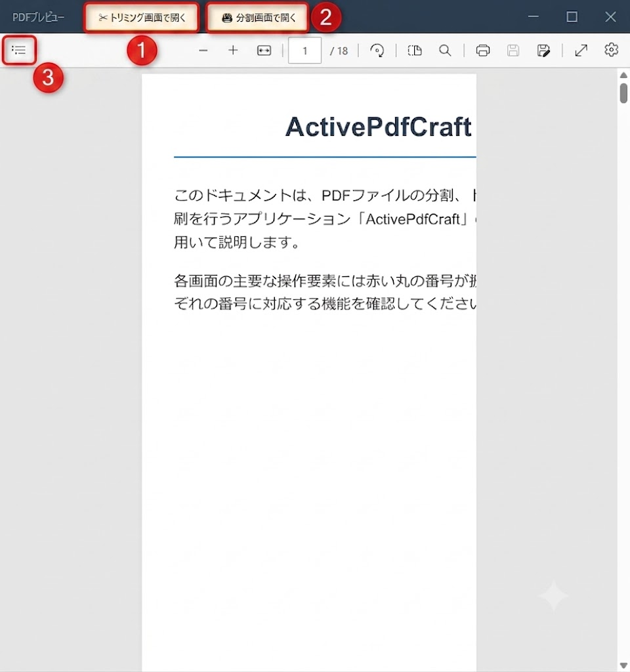This screenshot has height=672, width=630.
Task: Click the line starting "各画面の主要な操作要素"
Action: (x=325, y=281)
